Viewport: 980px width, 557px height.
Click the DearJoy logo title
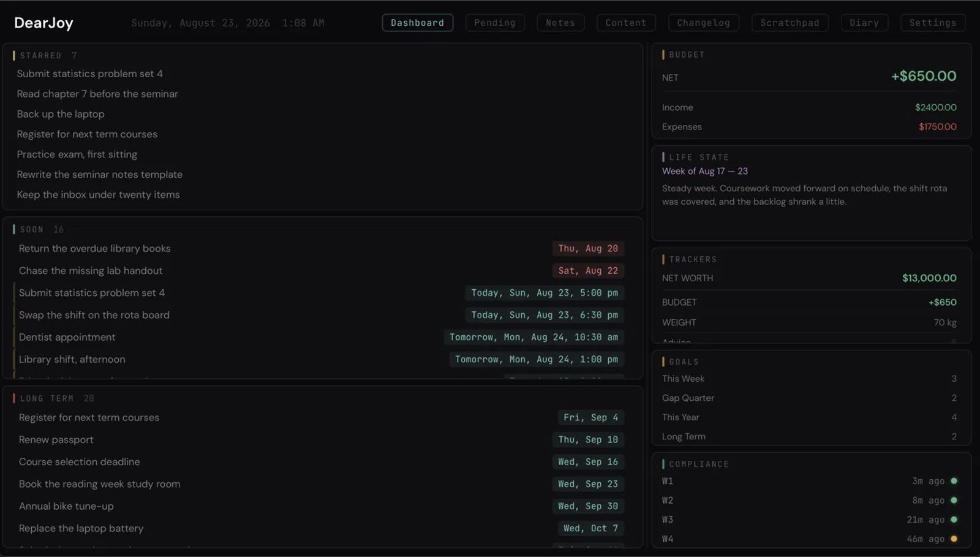pos(43,23)
